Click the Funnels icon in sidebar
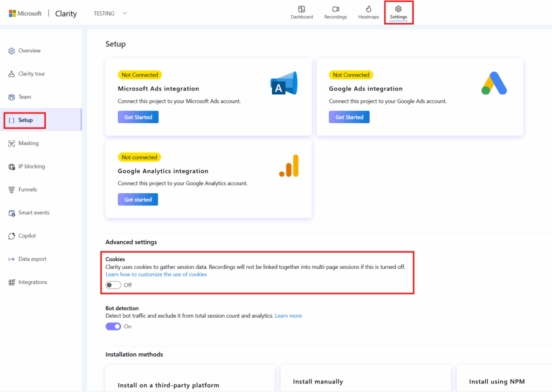The width and height of the screenshot is (552, 392). 12,190
